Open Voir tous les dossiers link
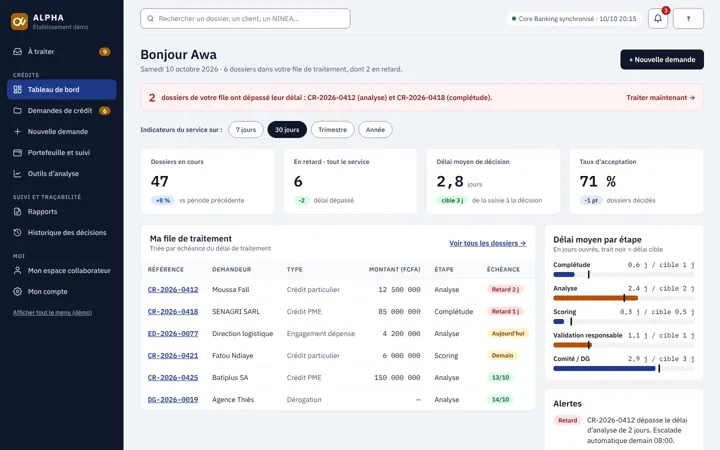 487,243
